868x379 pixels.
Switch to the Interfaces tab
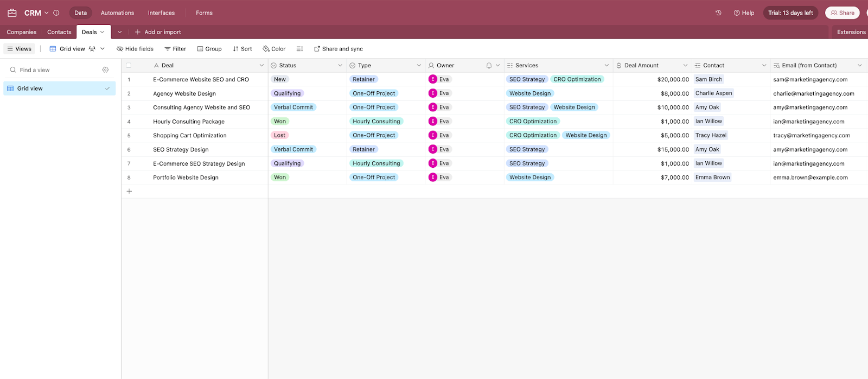point(161,12)
